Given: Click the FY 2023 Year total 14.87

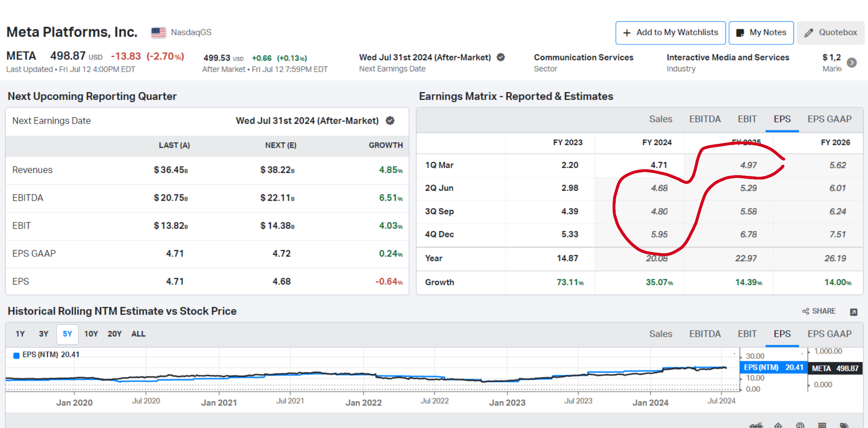Looking at the screenshot, I should 567,258.
